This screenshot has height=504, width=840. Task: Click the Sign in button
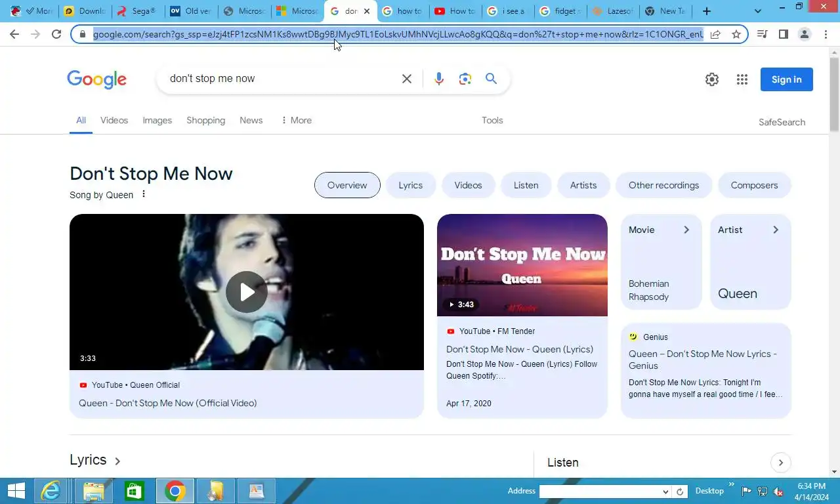click(x=787, y=79)
